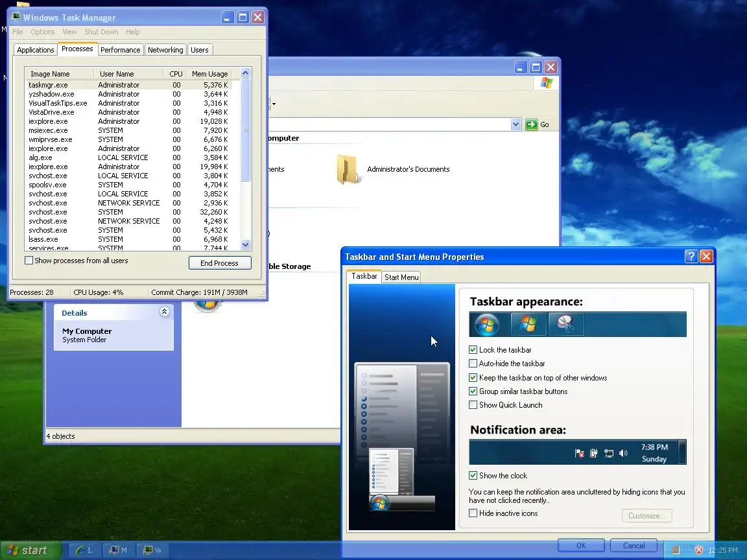Sort by Mem Usage column header
The width and height of the screenshot is (747, 560).
coord(209,74)
